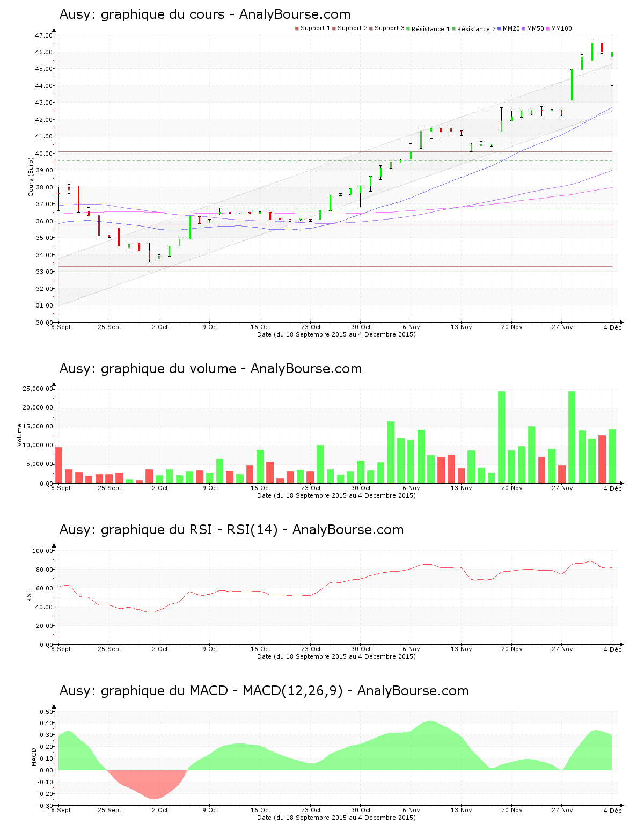Click the title 'Ausy: graphique du volume'
Image resolution: width=644 pixels, height=832 pixels.
[148, 369]
